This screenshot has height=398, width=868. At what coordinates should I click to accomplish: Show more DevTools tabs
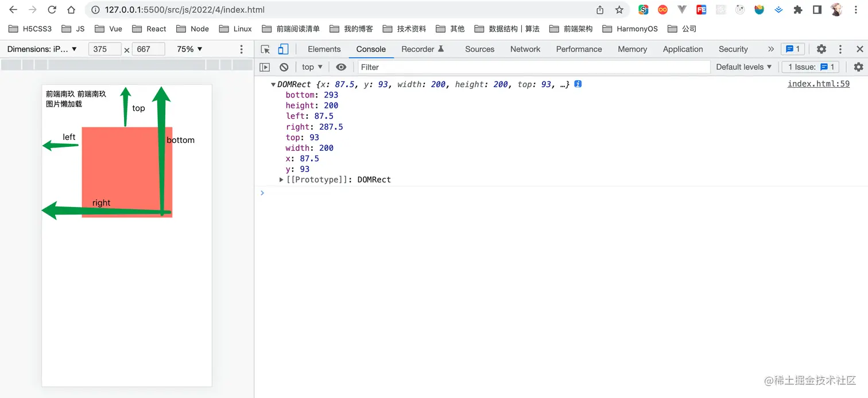770,49
